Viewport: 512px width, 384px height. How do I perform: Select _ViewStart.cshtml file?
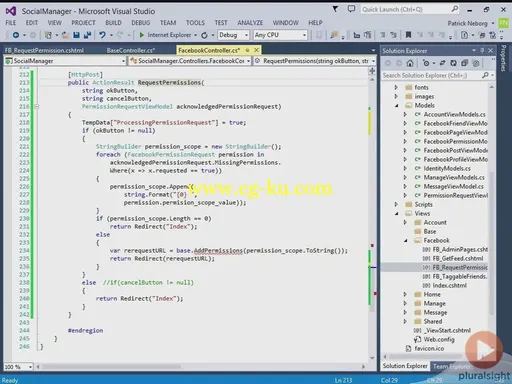[448, 330]
